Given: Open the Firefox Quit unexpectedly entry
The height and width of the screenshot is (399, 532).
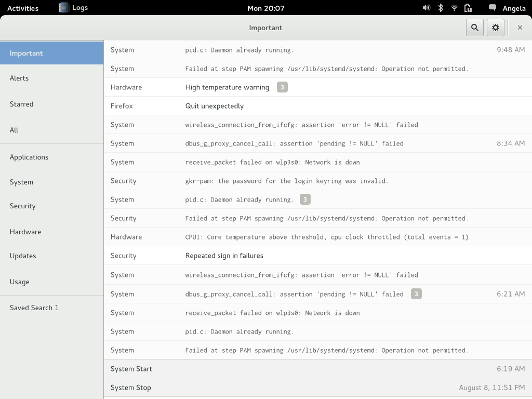Looking at the screenshot, I should (318, 106).
